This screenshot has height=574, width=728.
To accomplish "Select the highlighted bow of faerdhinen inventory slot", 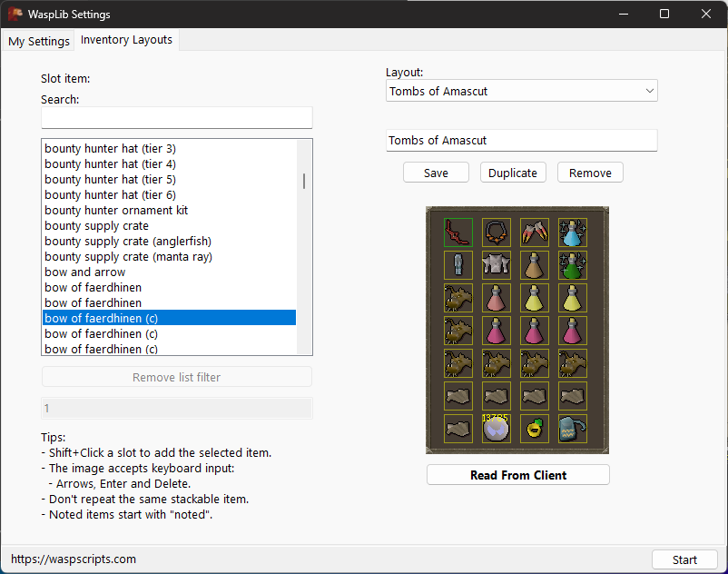I will [x=458, y=233].
